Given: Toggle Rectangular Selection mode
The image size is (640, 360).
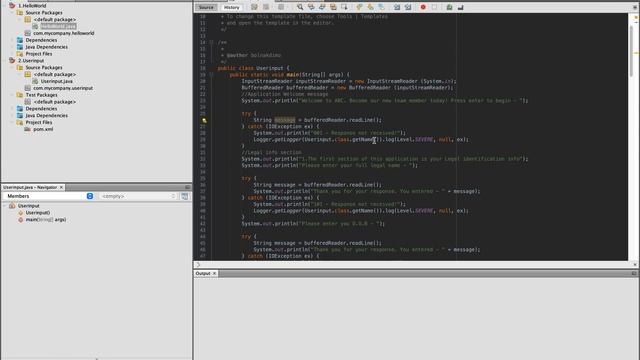Looking at the screenshot, I should tap(344, 7).
